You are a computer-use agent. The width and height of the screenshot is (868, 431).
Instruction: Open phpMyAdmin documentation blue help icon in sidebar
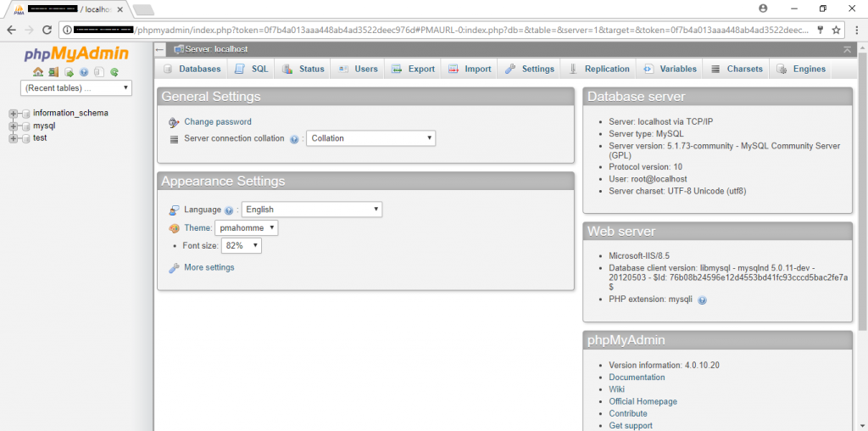[x=84, y=72]
